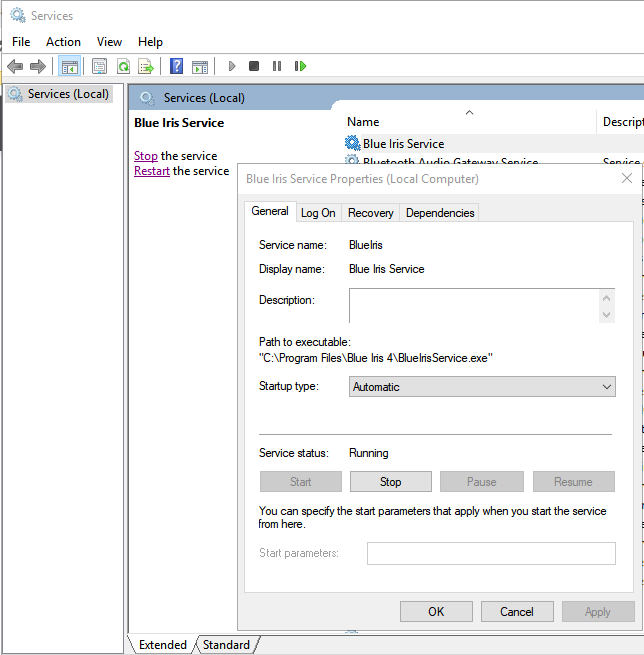Close the Blue Iris Service Properties dialog
The image size is (644, 655).
(626, 179)
